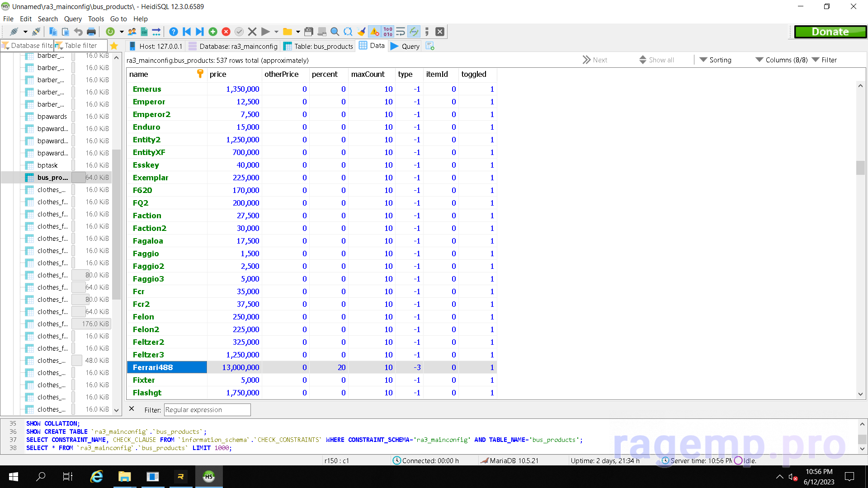Click the green Donate button
The image size is (868, 488).
point(830,32)
